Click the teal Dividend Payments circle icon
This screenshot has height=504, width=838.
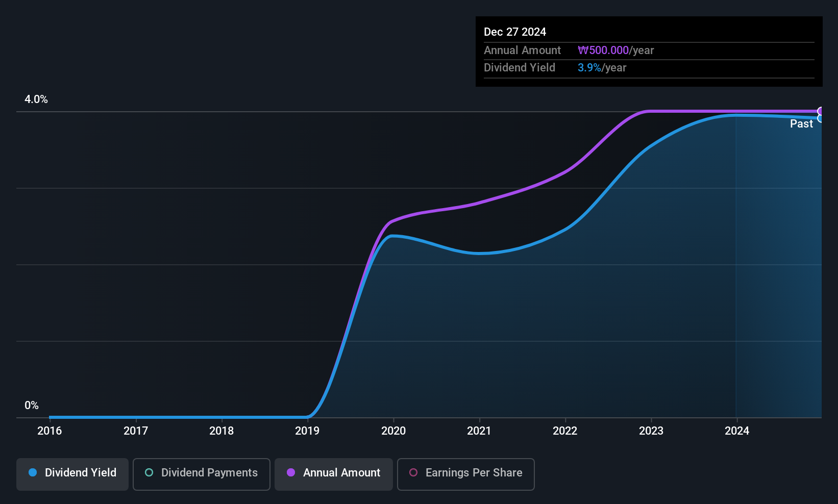[149, 472]
